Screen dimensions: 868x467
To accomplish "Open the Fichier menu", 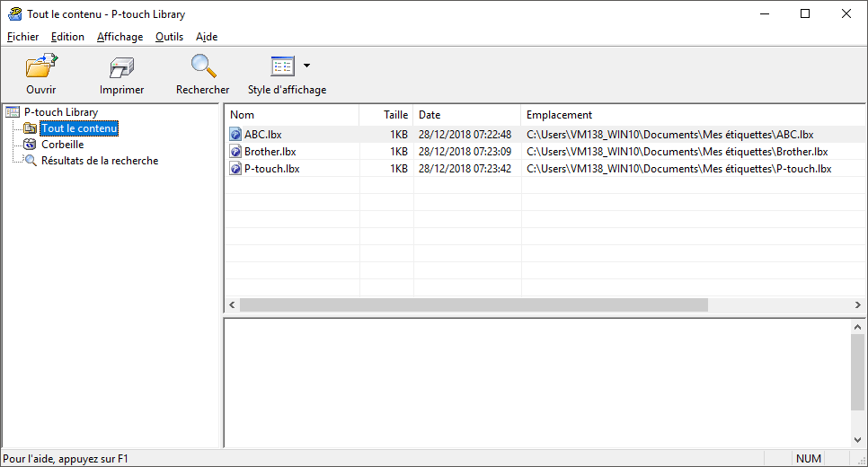I will (22, 37).
